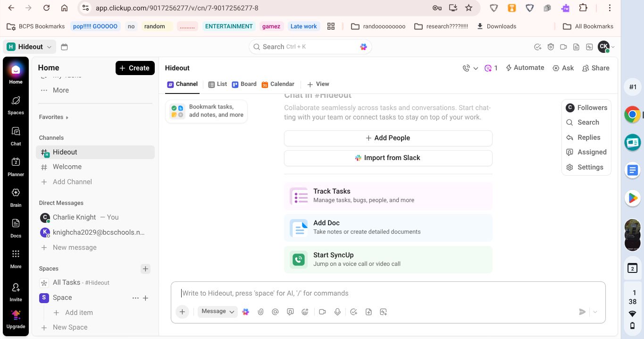Click the message input field
This screenshot has height=339, width=644.
(377, 293)
